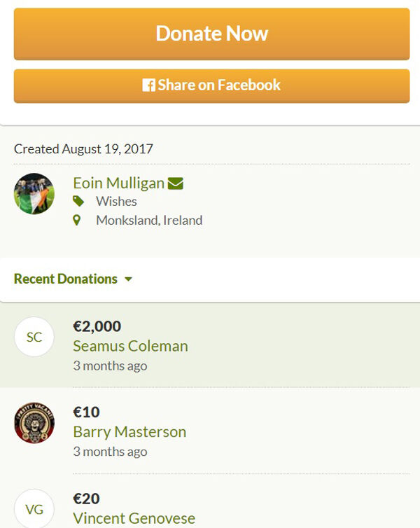Open the Wishes category link
This screenshot has width=420, height=528.
(116, 202)
